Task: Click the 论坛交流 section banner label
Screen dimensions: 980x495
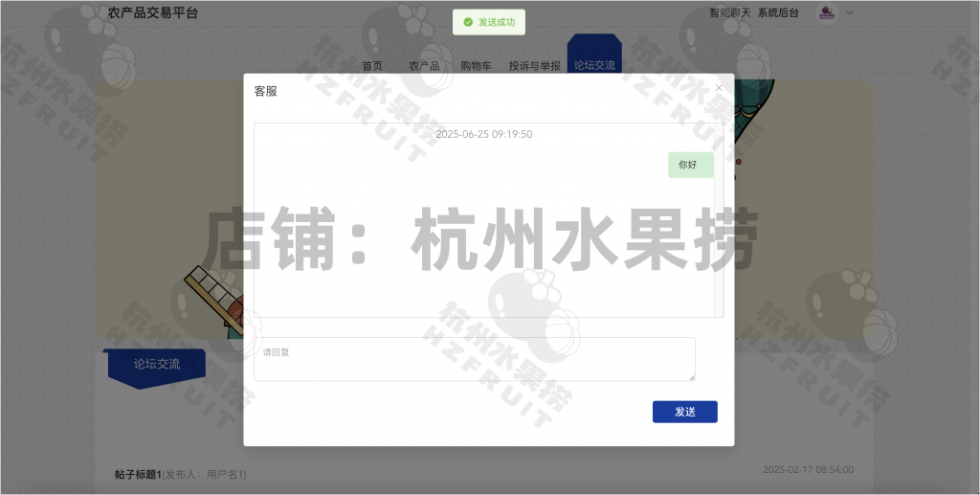Action: coord(157,364)
